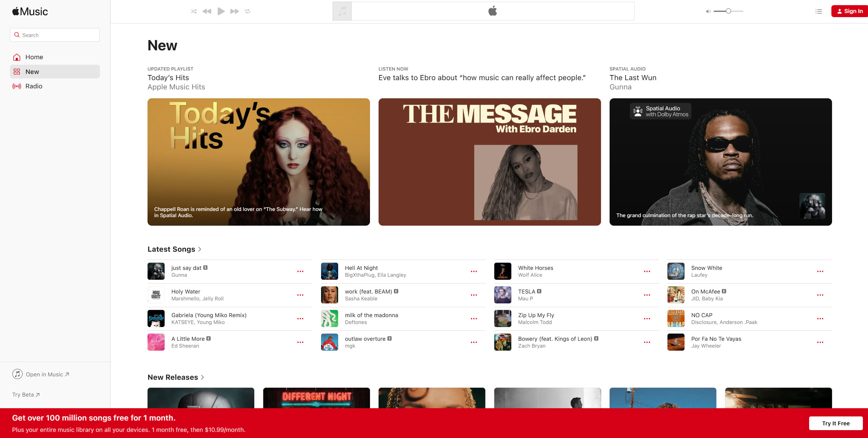The width and height of the screenshot is (868, 438).
Task: Play just say dat via its album art
Action: [156, 271]
